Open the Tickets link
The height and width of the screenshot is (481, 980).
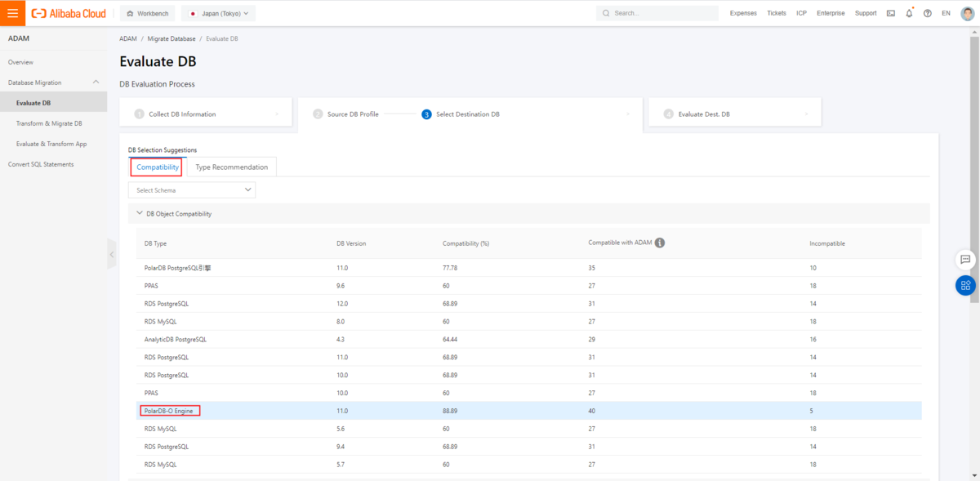point(777,13)
